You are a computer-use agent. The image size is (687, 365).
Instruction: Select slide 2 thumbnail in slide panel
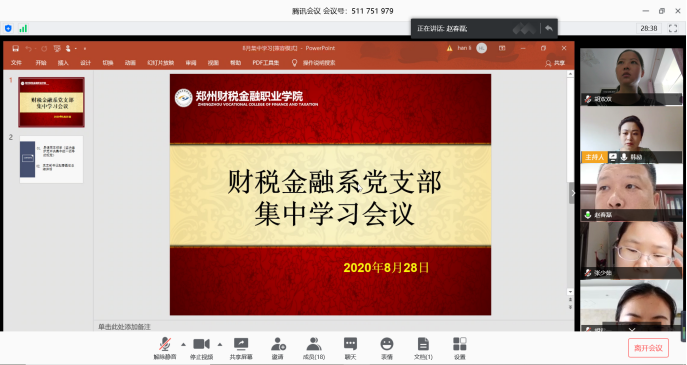coord(51,159)
